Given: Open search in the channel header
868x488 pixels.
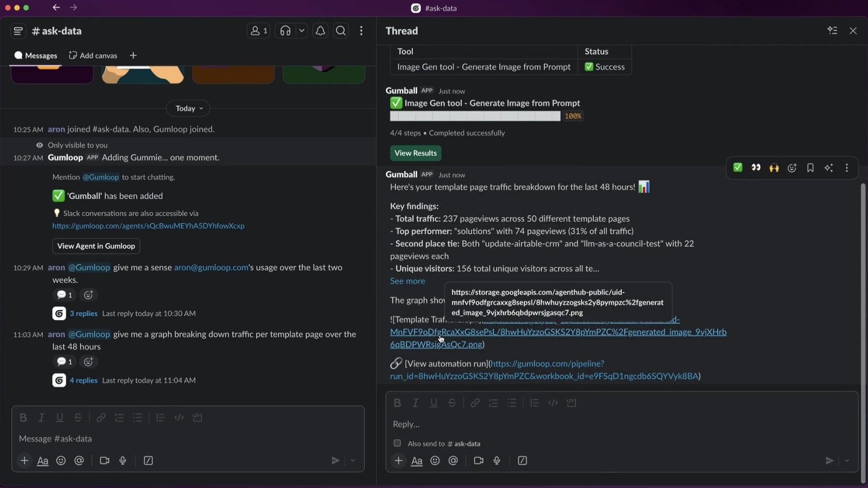Looking at the screenshot, I should click(x=341, y=30).
